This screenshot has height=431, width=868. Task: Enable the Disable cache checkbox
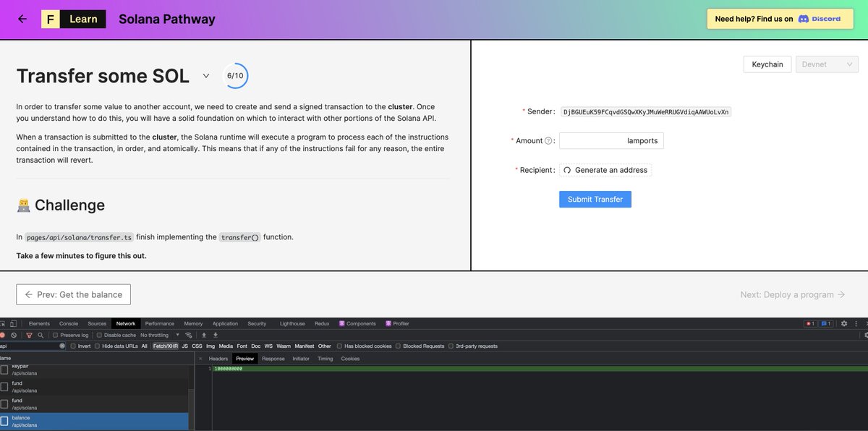coord(99,336)
